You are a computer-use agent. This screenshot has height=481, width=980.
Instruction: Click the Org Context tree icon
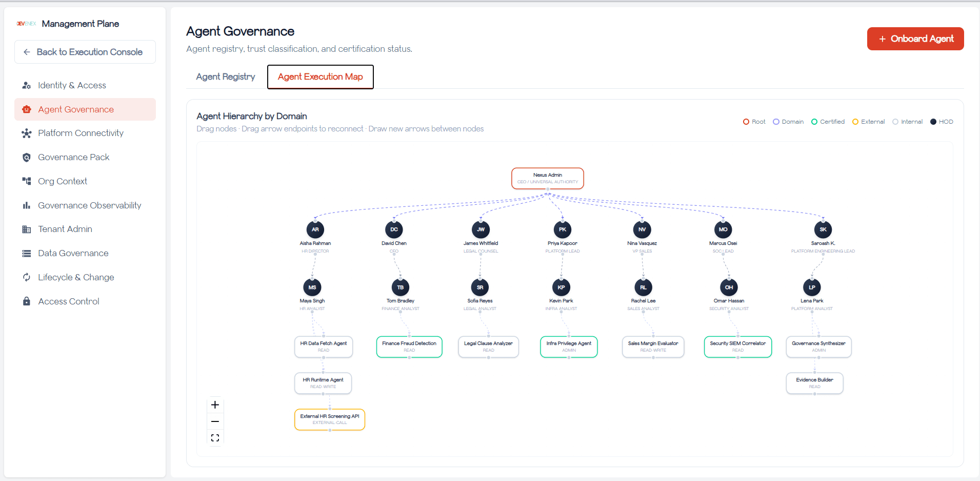pos(27,181)
